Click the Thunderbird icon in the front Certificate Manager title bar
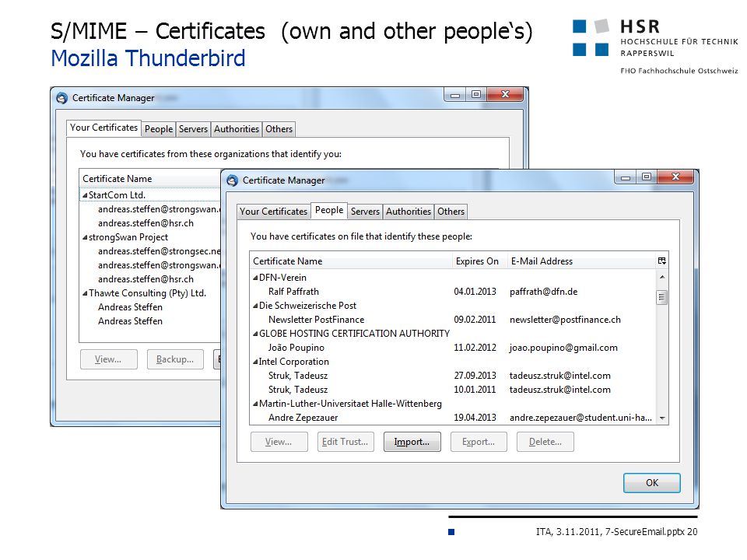The width and height of the screenshot is (747, 560). [233, 180]
